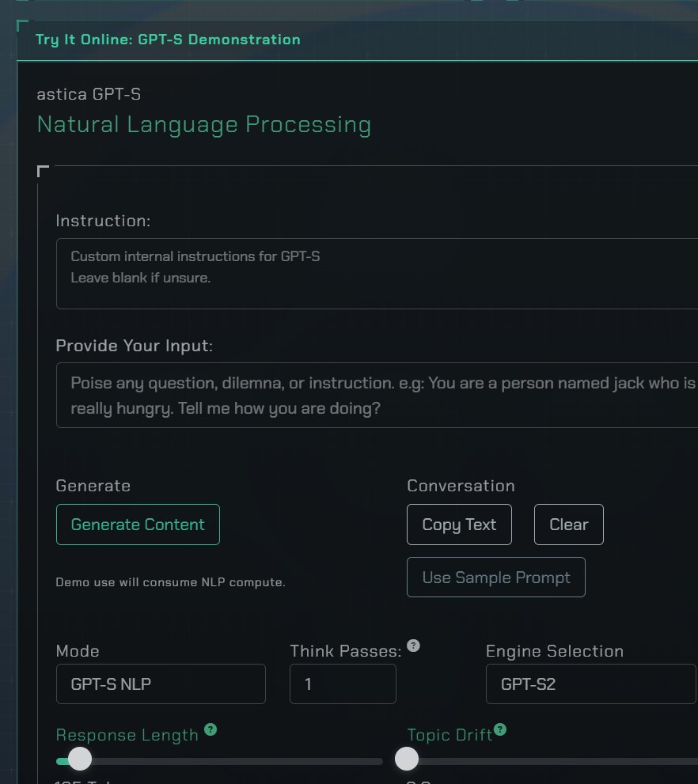Open the Engine Selection dropdown GPT-S2

pyautogui.click(x=591, y=684)
